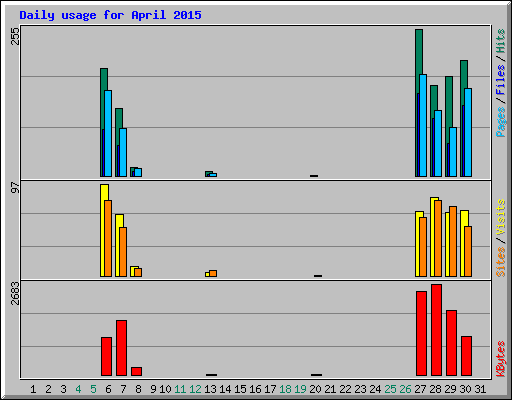Click the red KBytes bar for day 7

[x=121, y=348]
